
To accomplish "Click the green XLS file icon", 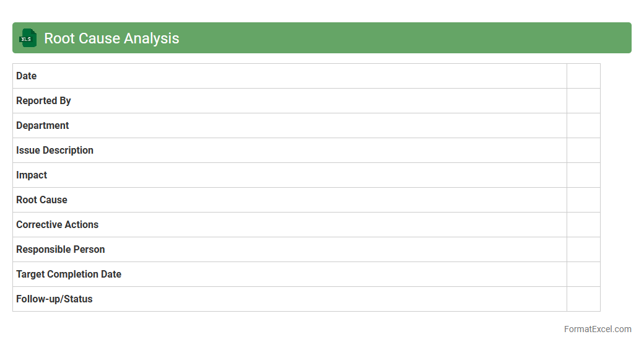I will (x=27, y=38).
